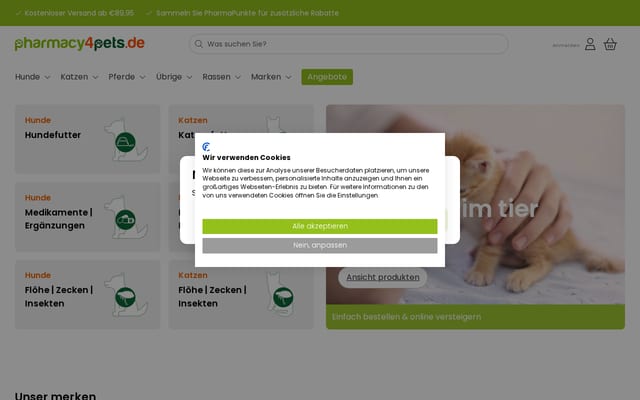Expand the Hunde menu chevron
Image resolution: width=640 pixels, height=400 pixels.
(47, 77)
